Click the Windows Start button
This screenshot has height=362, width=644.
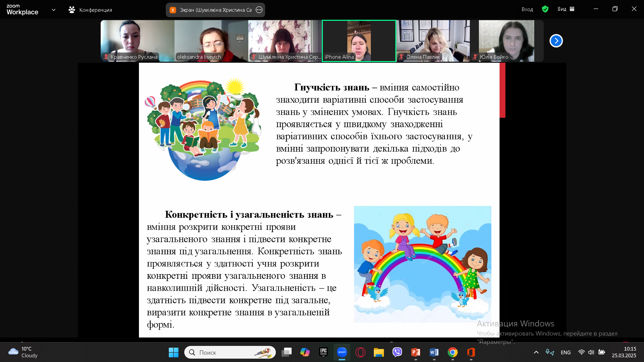click(174, 352)
